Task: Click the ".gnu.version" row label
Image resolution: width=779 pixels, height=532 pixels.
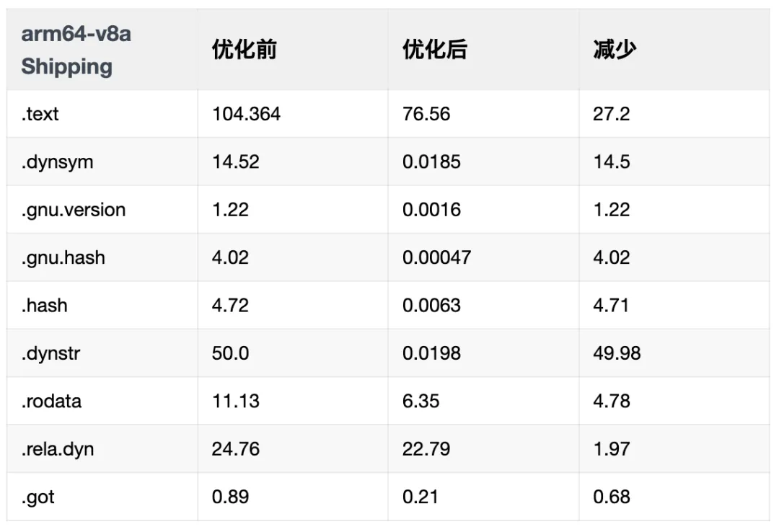Action: coord(73,210)
